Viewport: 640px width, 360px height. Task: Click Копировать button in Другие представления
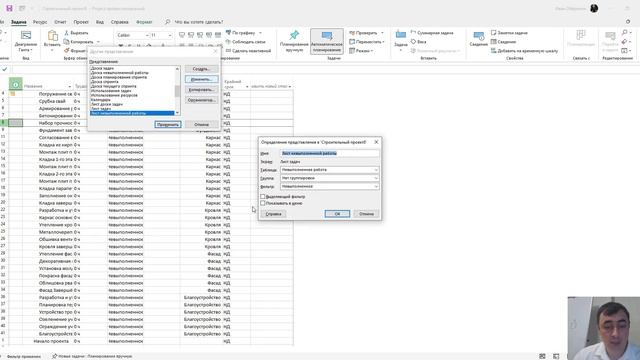point(201,90)
